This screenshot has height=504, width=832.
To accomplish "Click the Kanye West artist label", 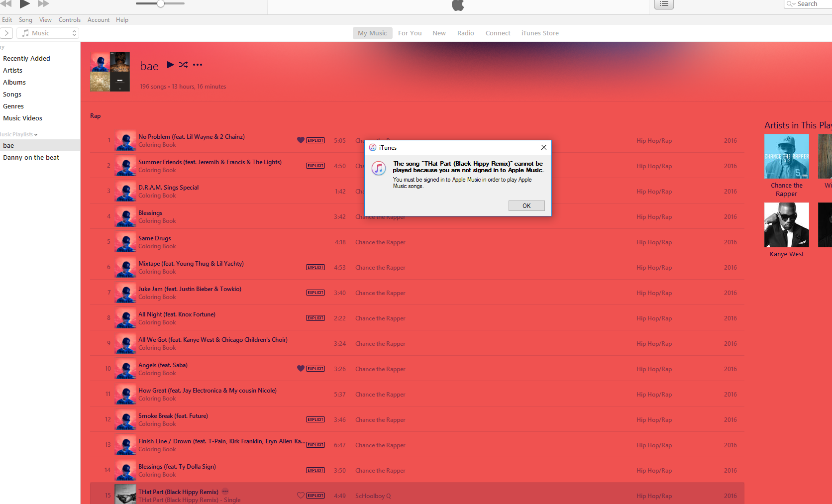I will click(787, 254).
